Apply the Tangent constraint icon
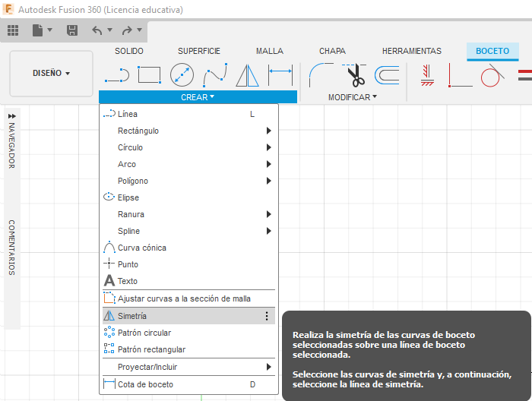The width and height of the screenshot is (532, 401). pyautogui.click(x=492, y=75)
